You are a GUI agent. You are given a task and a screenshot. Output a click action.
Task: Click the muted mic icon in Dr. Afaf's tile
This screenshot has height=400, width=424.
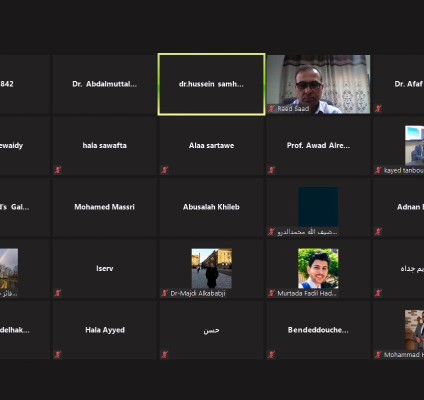pos(378,109)
